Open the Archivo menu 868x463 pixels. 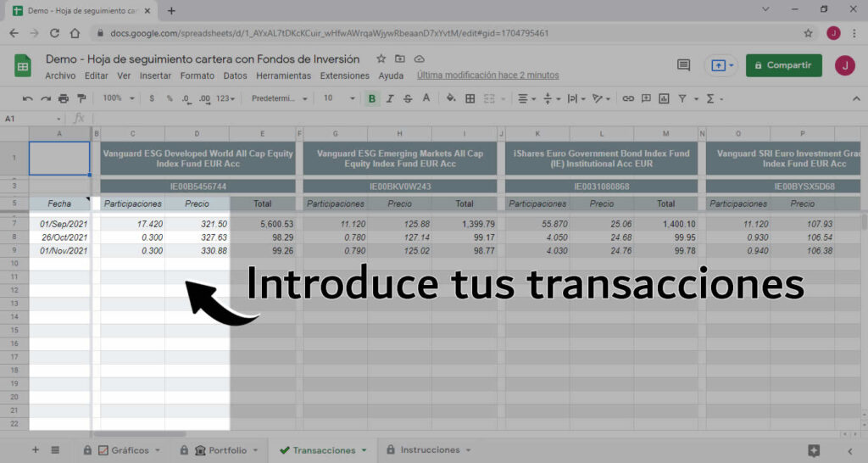point(60,75)
